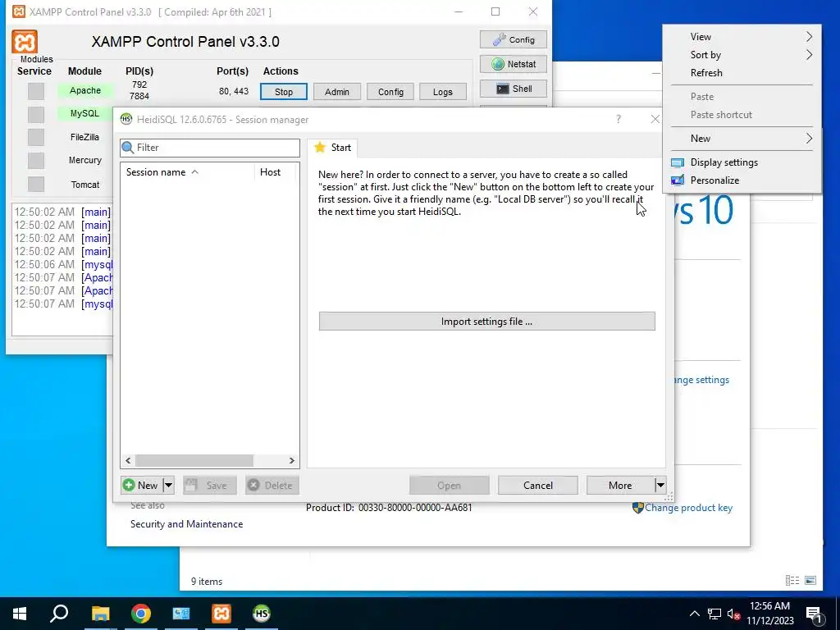Expand the New session dropdown arrow

coord(168,486)
